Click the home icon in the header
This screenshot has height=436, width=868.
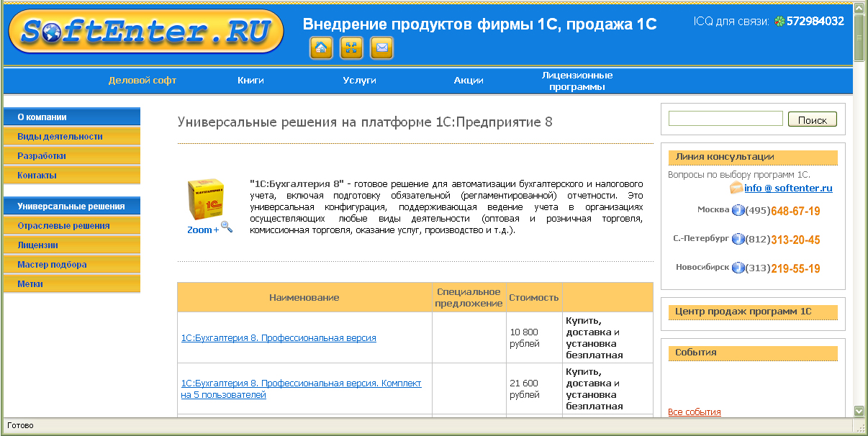[320, 48]
